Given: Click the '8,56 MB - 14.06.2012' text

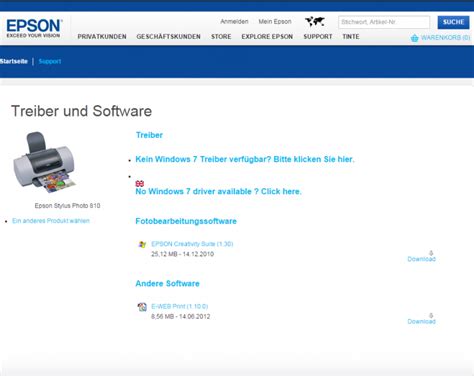Looking at the screenshot, I should tap(181, 317).
